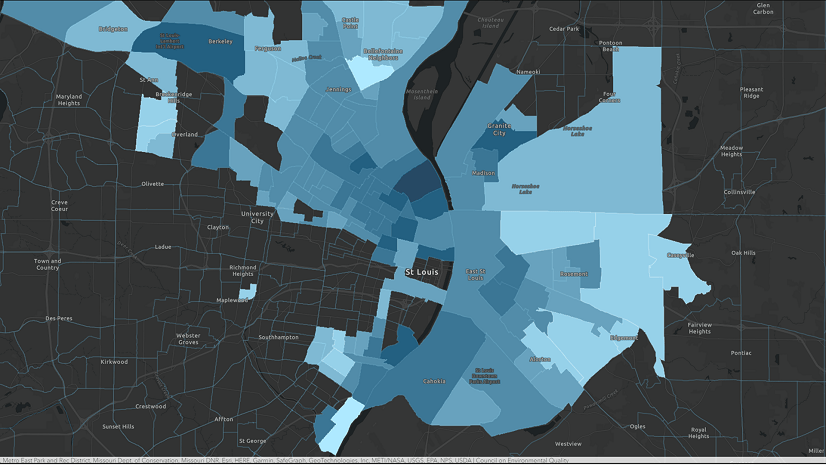826x465 pixels.
Task: Click the Creve Coeur label
Action: [x=60, y=205]
